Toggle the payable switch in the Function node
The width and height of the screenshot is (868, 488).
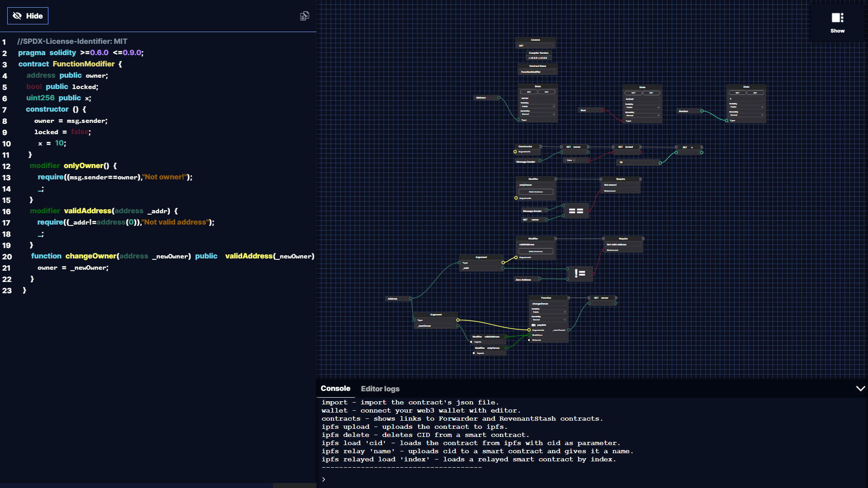coord(534,325)
